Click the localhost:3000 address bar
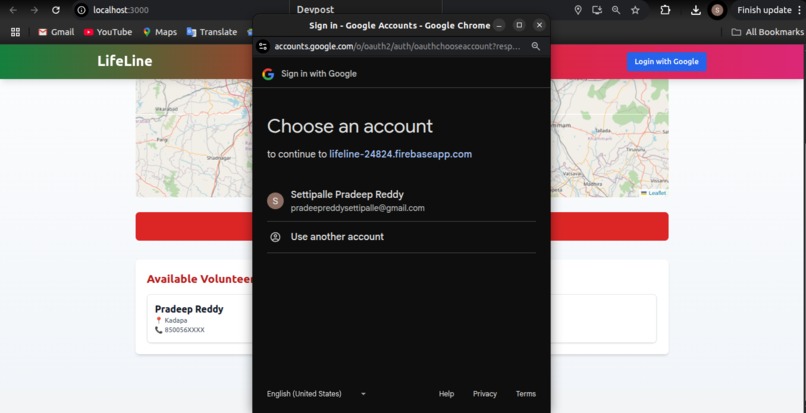Image resolution: width=806 pixels, height=413 pixels. tap(121, 10)
